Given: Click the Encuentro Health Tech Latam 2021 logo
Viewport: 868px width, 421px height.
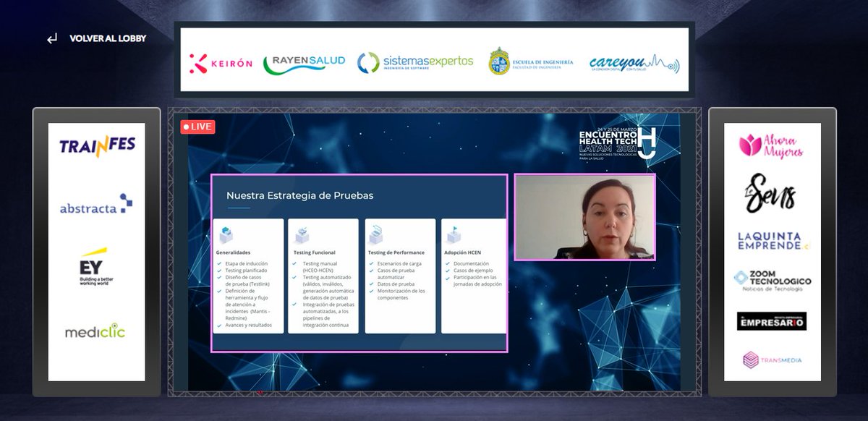Looking at the screenshot, I should click(618, 145).
